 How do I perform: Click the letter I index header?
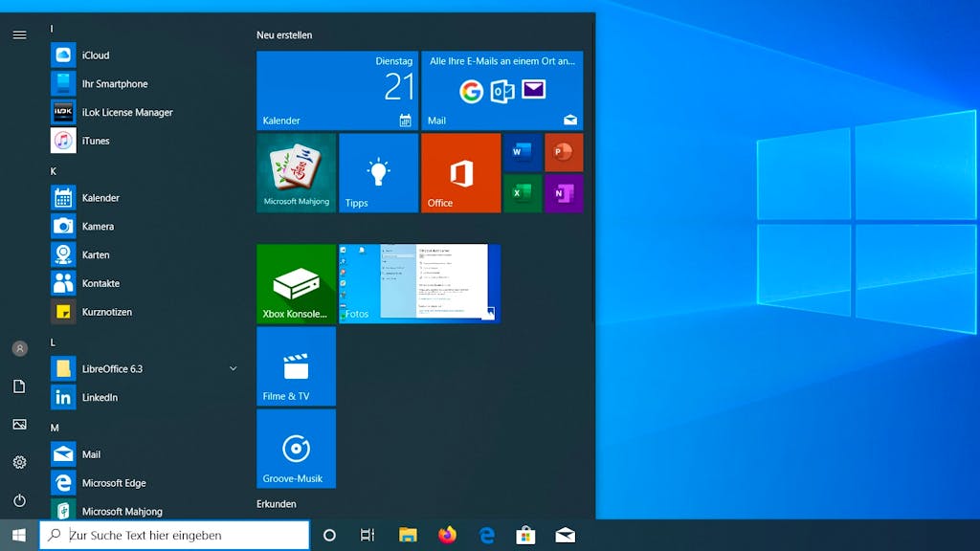pyautogui.click(x=52, y=29)
